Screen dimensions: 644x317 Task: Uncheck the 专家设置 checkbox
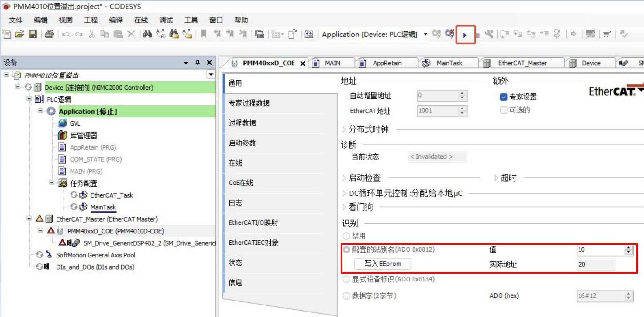pyautogui.click(x=503, y=97)
